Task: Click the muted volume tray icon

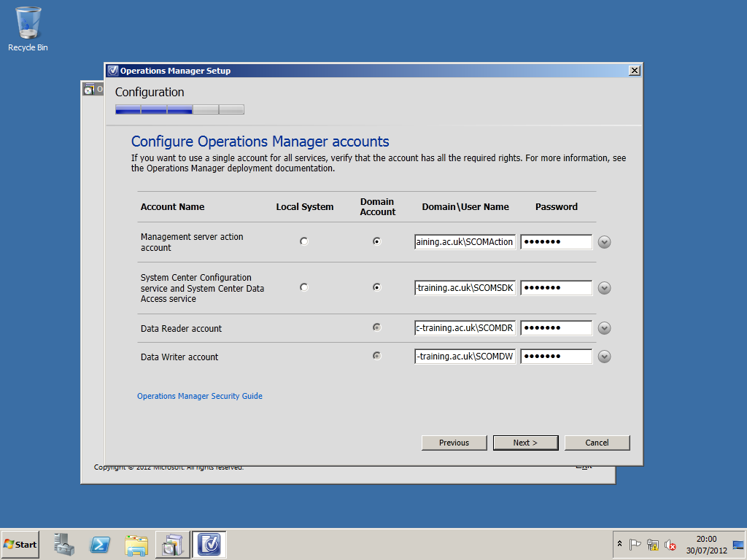Action: coord(670,544)
